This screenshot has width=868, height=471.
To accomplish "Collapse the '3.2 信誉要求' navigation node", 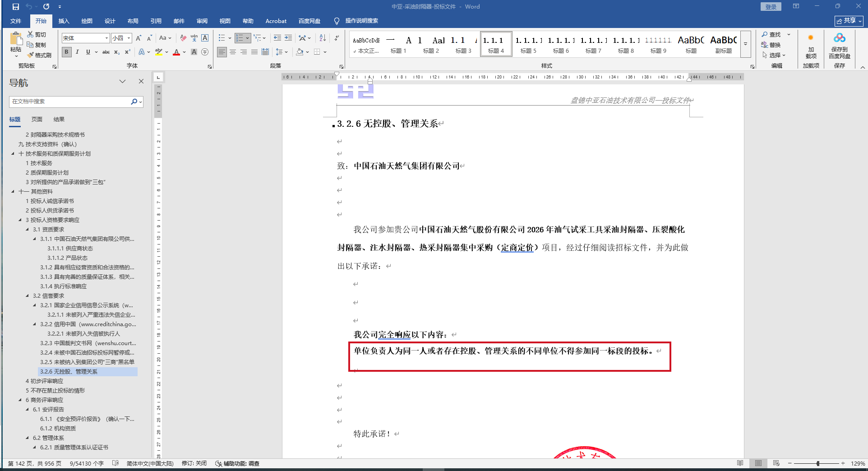I will coord(28,296).
